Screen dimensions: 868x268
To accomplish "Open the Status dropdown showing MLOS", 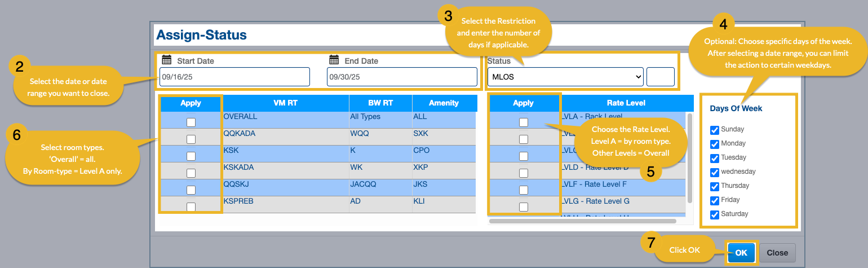I will tap(565, 77).
